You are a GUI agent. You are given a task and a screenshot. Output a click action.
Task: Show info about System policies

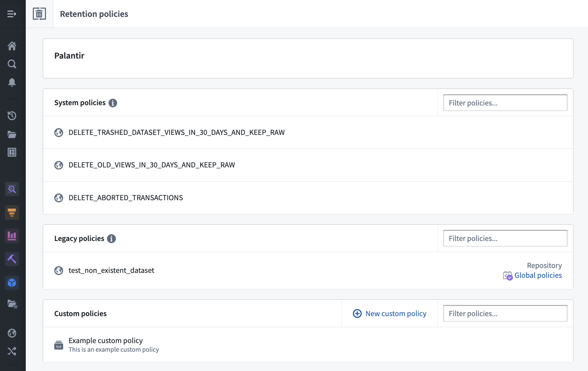point(113,103)
